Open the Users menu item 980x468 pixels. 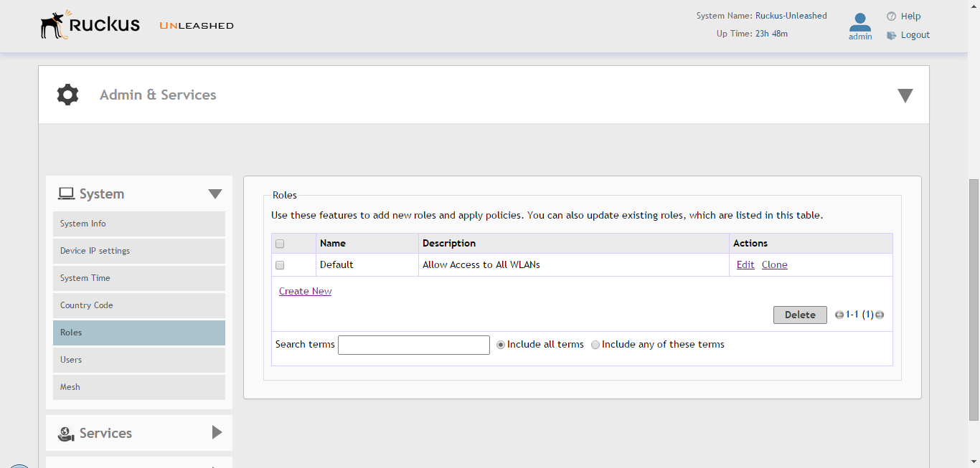coord(138,360)
